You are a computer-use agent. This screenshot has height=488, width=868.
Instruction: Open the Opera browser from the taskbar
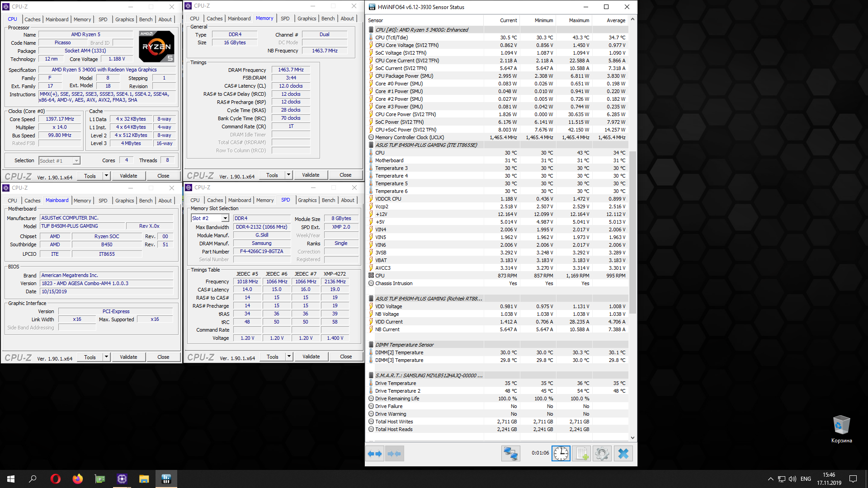[x=55, y=479]
